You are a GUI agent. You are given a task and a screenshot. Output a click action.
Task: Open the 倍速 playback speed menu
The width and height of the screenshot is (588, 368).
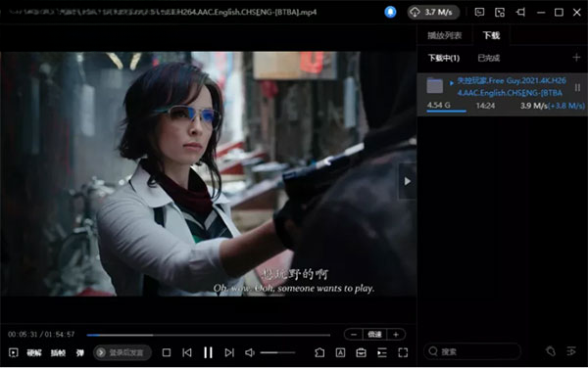(374, 335)
